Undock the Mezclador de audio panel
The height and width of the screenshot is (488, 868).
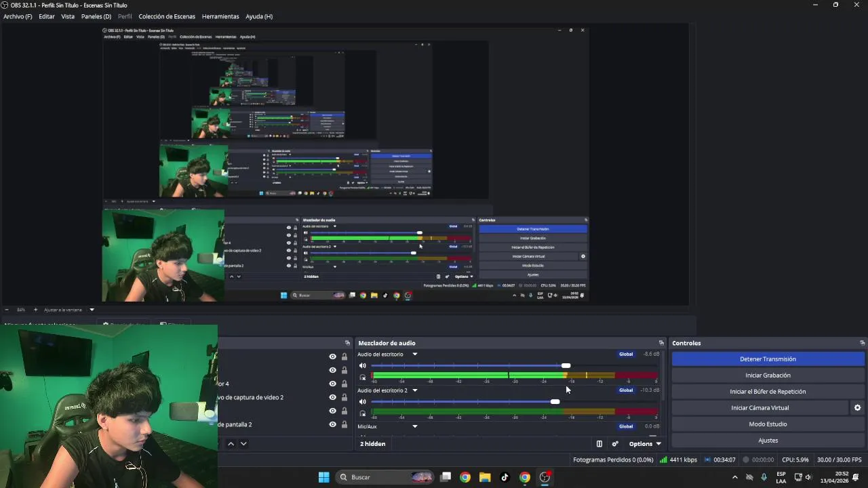click(x=661, y=343)
